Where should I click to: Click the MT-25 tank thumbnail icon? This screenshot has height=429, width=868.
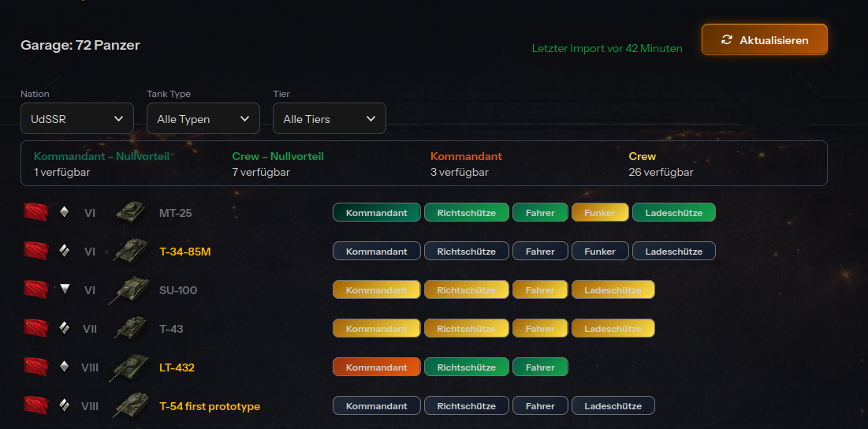(130, 212)
